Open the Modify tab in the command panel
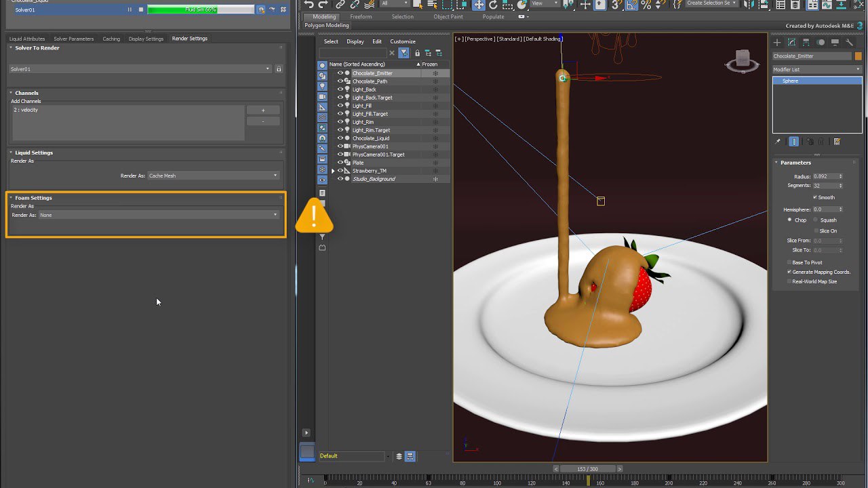This screenshot has height=488, width=868. [791, 42]
